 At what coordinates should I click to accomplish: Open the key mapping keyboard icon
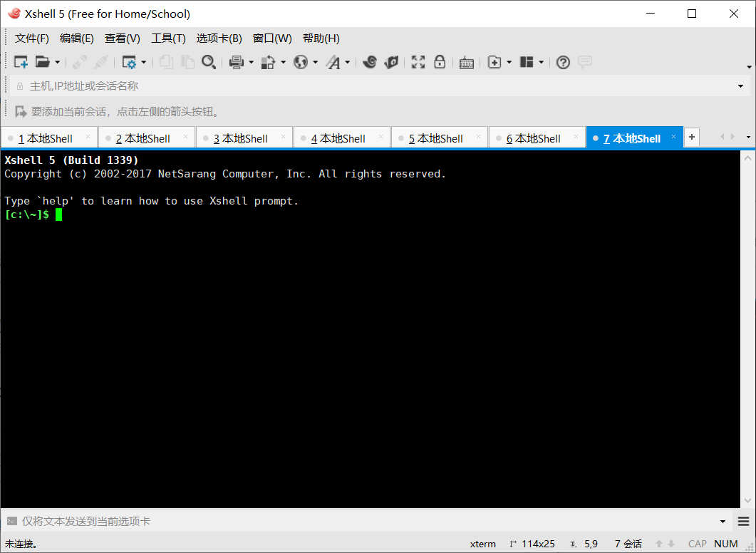[x=466, y=63]
